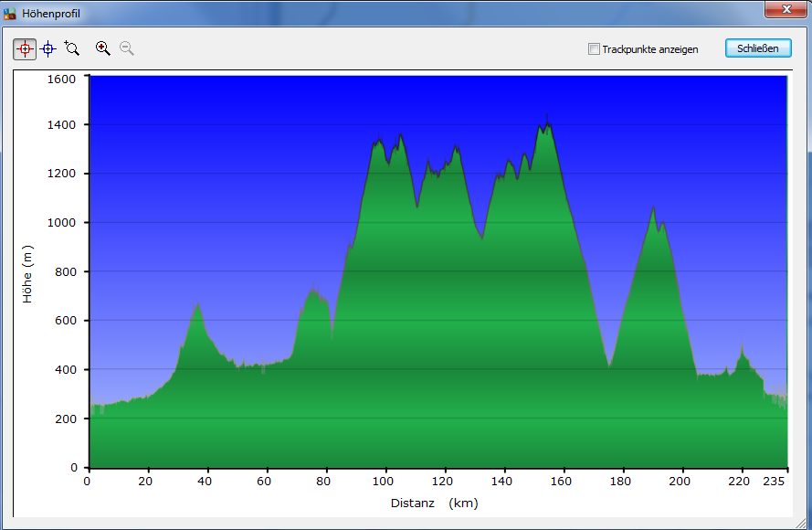Select the blue crosshair marker tool
812x530 pixels.
click(x=48, y=48)
